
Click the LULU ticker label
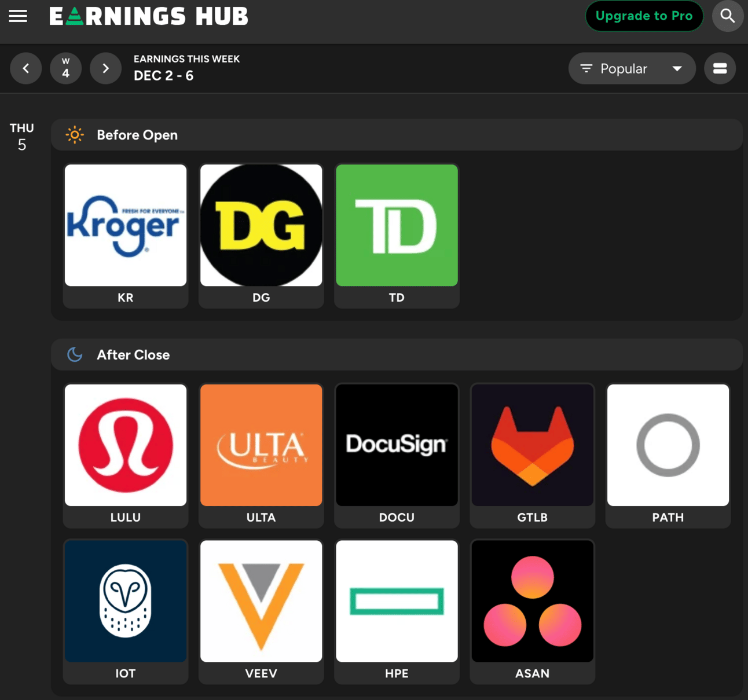click(x=126, y=518)
